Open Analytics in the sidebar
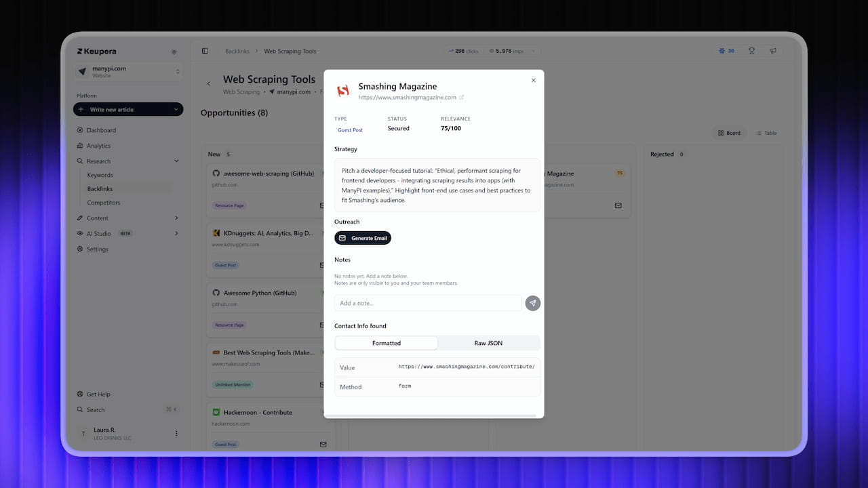The height and width of the screenshot is (488, 868). (98, 146)
